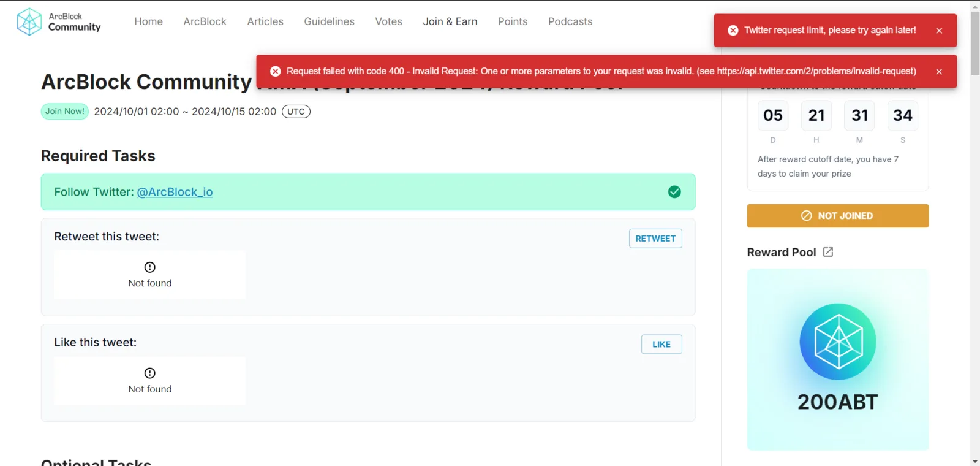980x466 pixels.
Task: Click the LIKE button
Action: [x=661, y=345]
